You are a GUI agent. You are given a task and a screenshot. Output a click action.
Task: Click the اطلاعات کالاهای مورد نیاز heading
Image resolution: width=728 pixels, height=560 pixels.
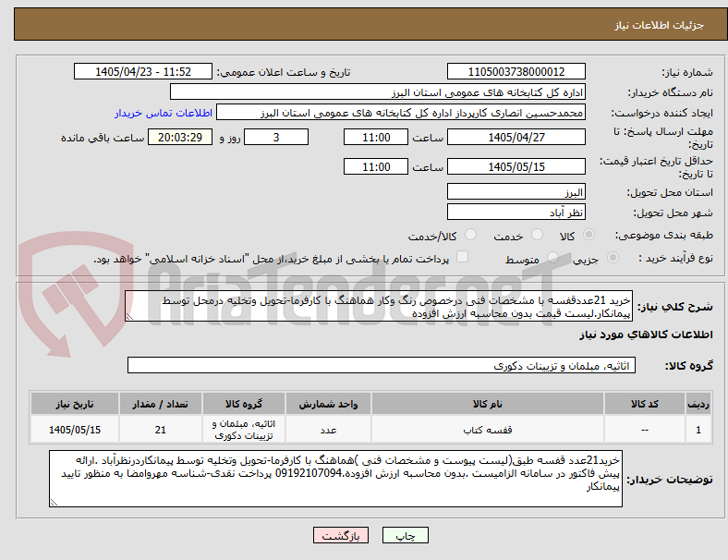646,335
